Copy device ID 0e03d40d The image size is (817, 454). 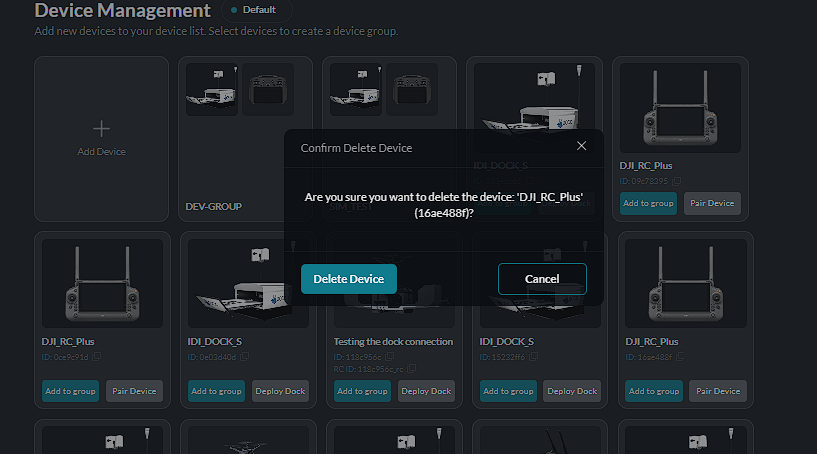[x=244, y=357]
